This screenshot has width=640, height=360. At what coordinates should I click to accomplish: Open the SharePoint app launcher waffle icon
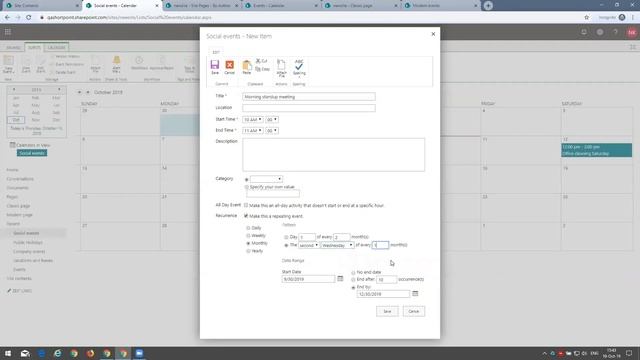click(8, 31)
